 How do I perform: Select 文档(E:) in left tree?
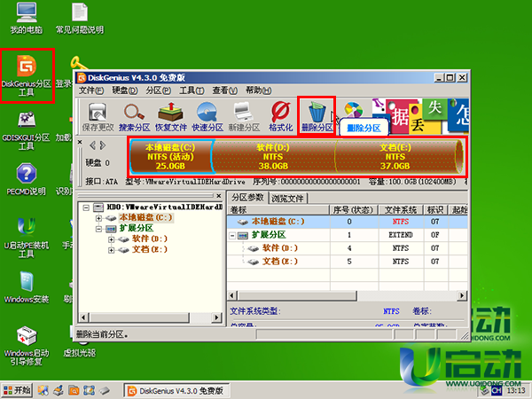(149, 250)
